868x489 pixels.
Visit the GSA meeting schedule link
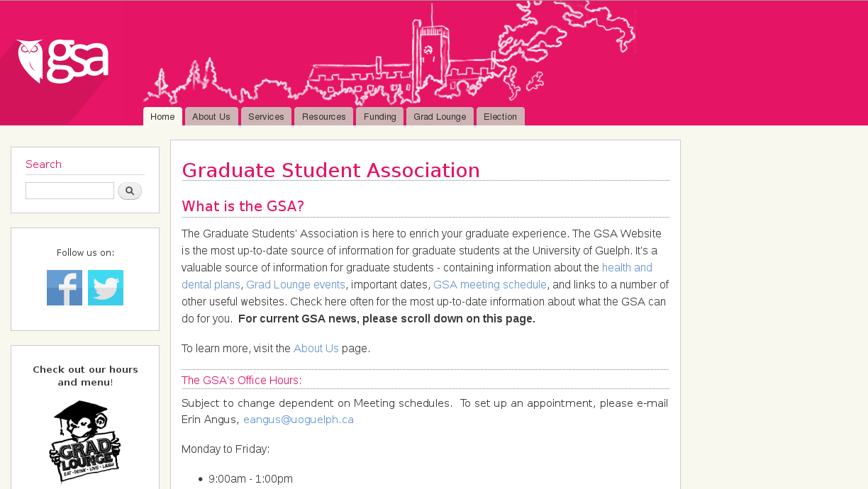pyautogui.click(x=490, y=284)
